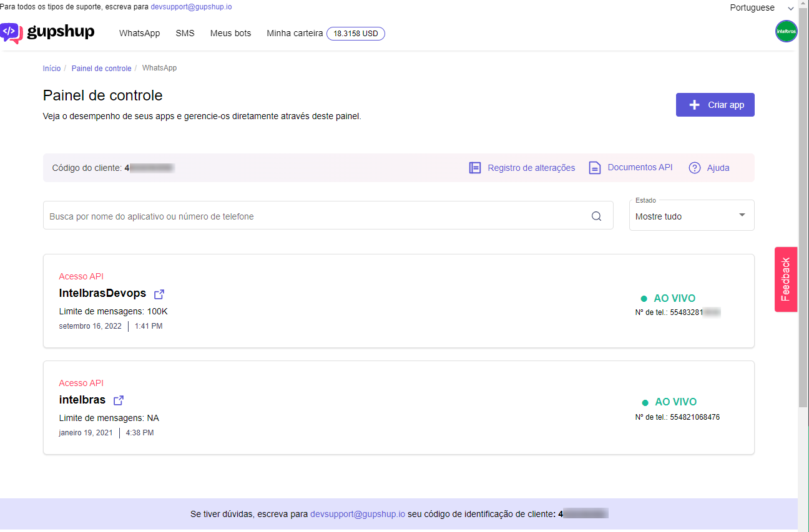Open the IntelbrasDevops app title

coord(102,293)
